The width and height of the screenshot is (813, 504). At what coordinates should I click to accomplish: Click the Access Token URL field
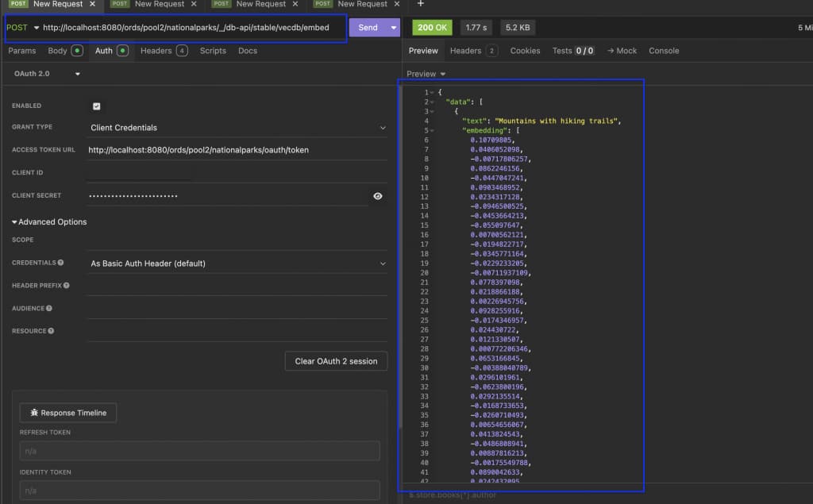(x=198, y=149)
